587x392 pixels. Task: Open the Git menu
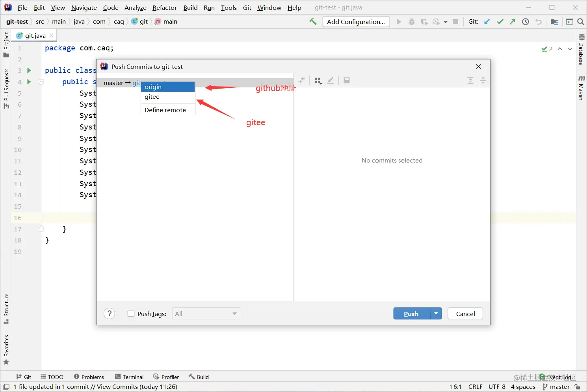pos(247,7)
